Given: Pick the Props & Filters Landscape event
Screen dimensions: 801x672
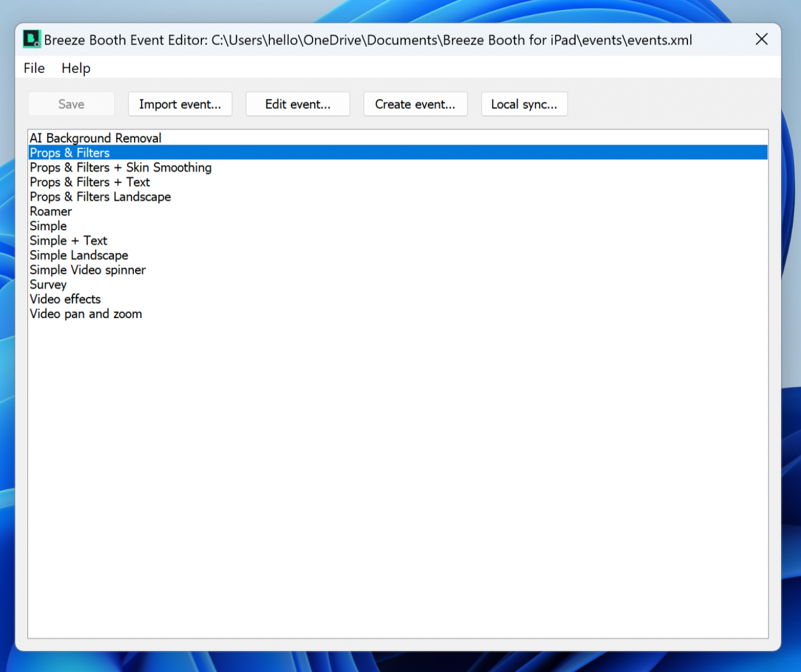Looking at the screenshot, I should tap(100, 197).
